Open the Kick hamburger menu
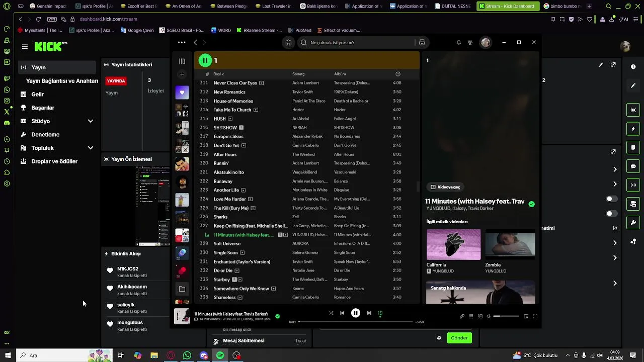644x362 pixels. click(x=25, y=47)
